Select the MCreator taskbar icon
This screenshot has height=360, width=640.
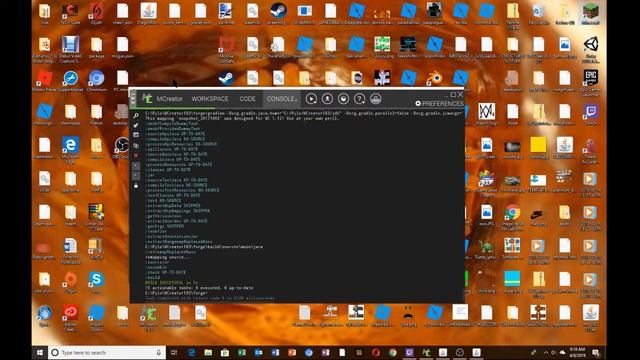[x=426, y=352]
